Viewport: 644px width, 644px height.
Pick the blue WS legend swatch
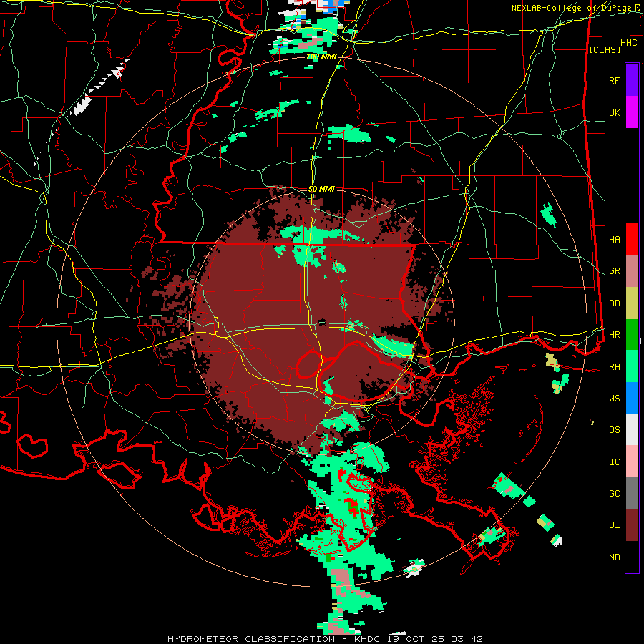632,398
